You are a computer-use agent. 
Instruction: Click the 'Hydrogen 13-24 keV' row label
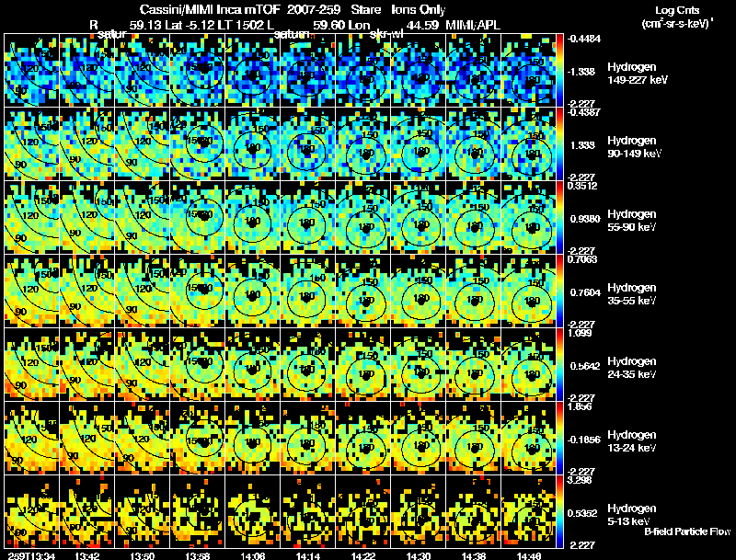632,441
